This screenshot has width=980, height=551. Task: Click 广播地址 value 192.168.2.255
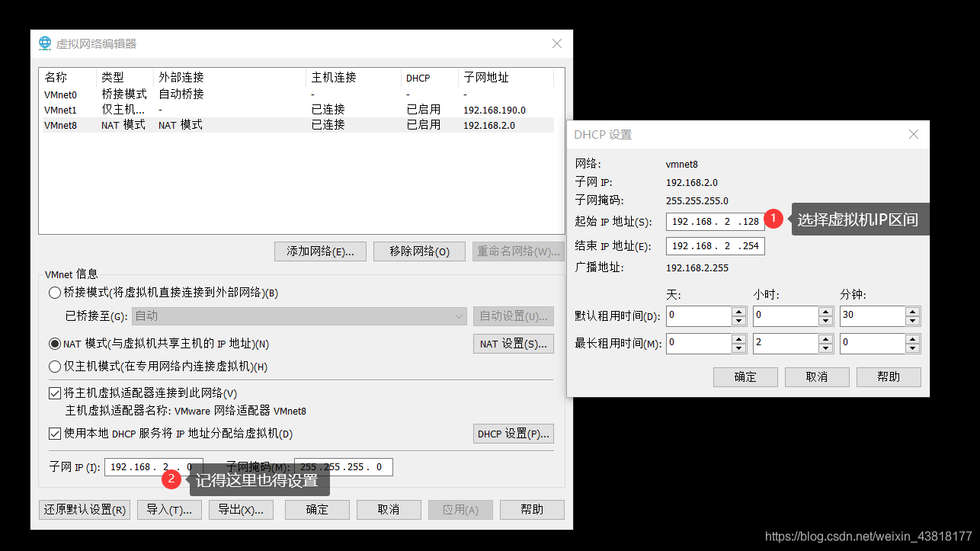pos(697,268)
